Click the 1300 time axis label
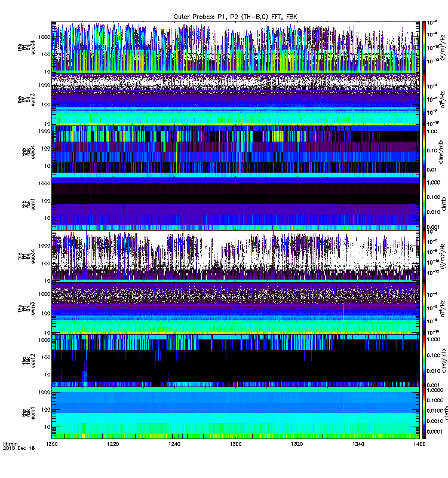The height and width of the screenshot is (478, 448). coord(235,444)
